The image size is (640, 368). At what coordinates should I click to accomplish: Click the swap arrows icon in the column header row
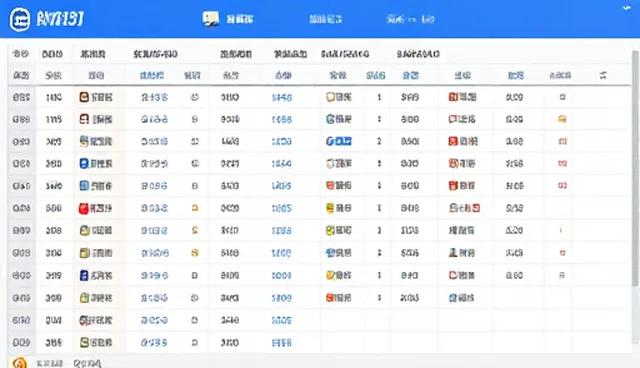click(603, 75)
